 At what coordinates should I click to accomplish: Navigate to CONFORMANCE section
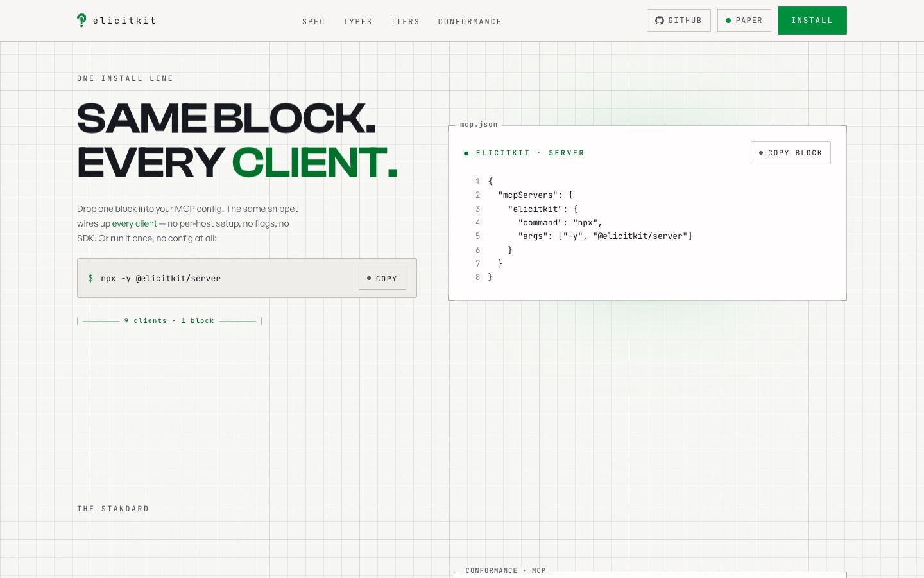point(470,22)
